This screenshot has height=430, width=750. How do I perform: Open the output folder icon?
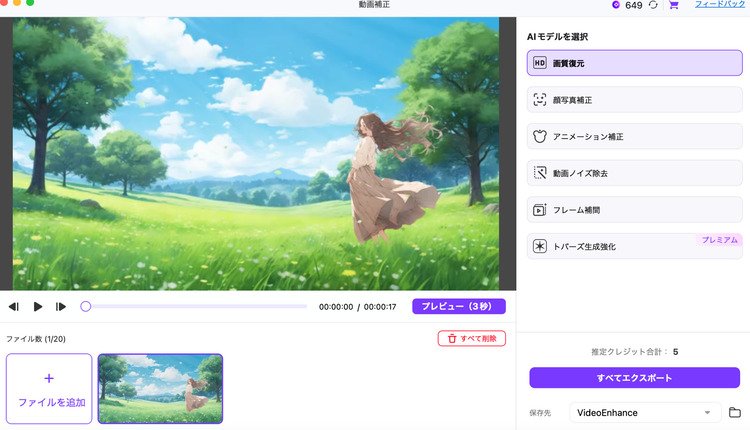[734, 412]
